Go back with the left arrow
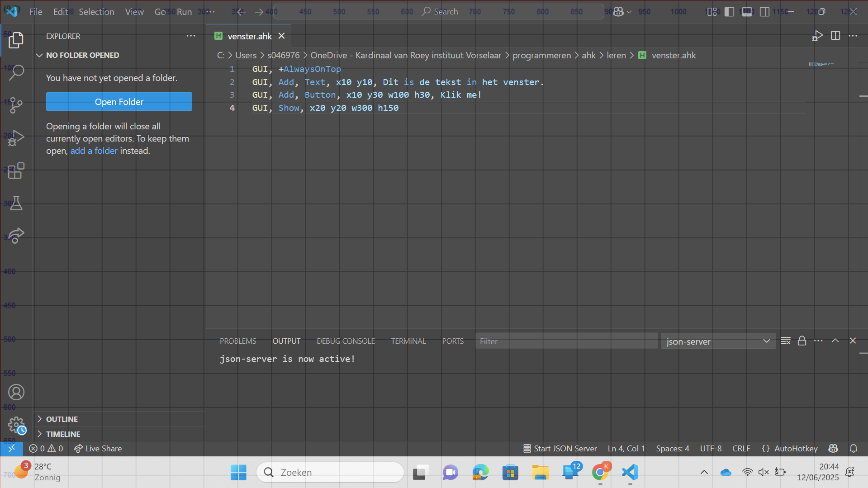This screenshot has height=488, width=868. click(241, 12)
